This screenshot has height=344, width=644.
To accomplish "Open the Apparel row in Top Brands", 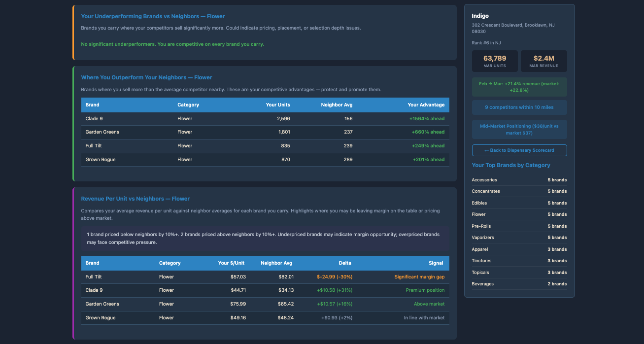I will 519,249.
